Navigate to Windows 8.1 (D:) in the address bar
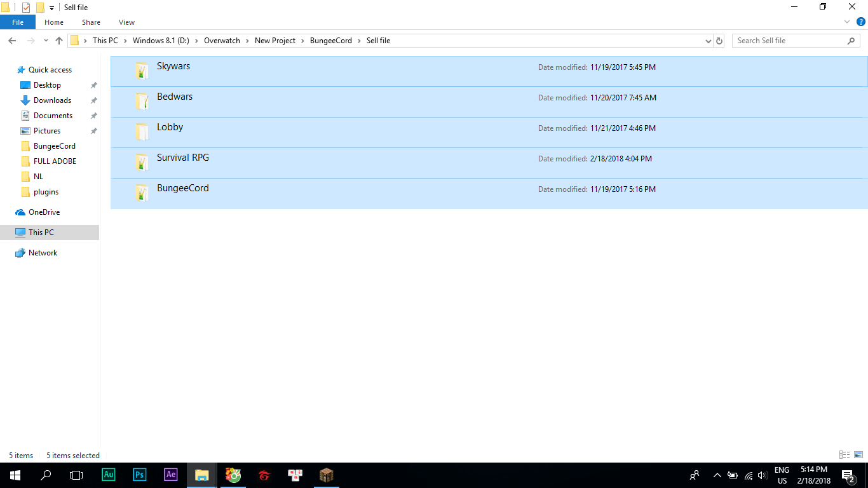868x488 pixels. pos(161,41)
